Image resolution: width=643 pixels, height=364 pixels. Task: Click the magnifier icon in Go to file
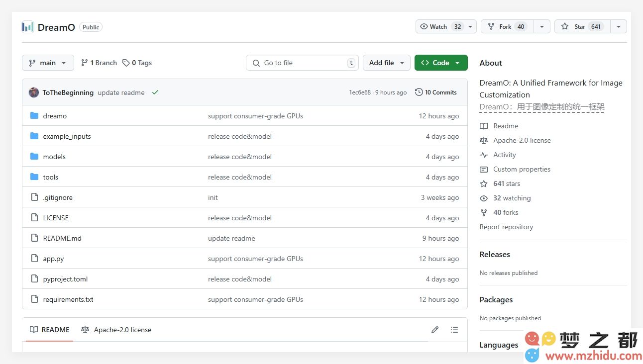tap(256, 63)
